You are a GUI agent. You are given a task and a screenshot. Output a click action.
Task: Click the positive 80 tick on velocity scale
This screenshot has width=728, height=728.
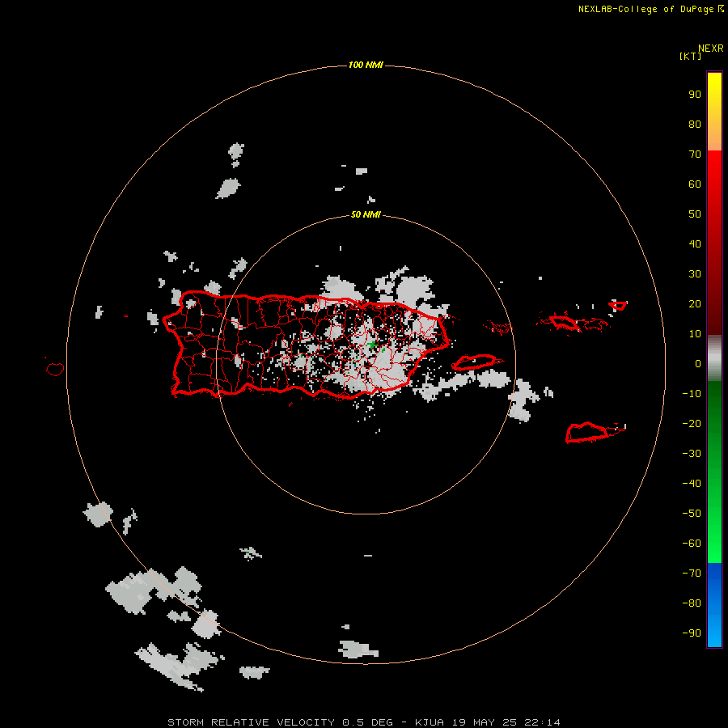[695, 124]
